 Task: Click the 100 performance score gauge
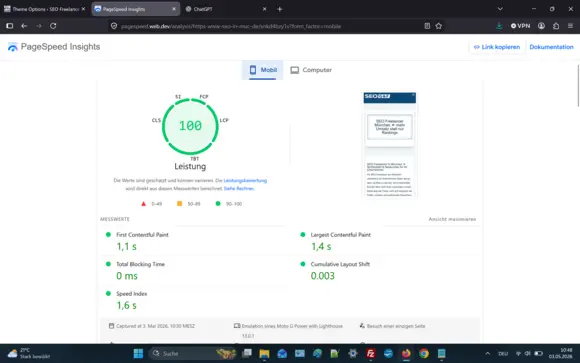(190, 126)
